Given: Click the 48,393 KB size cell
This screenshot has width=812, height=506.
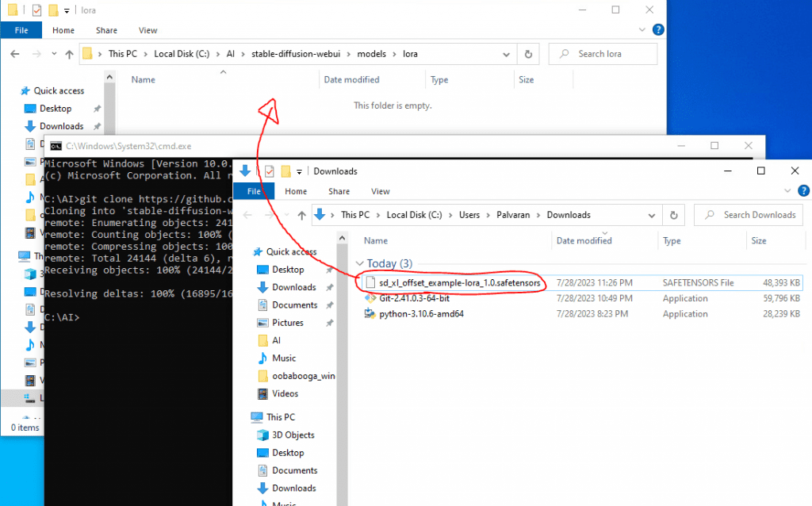Looking at the screenshot, I should pyautogui.click(x=781, y=283).
